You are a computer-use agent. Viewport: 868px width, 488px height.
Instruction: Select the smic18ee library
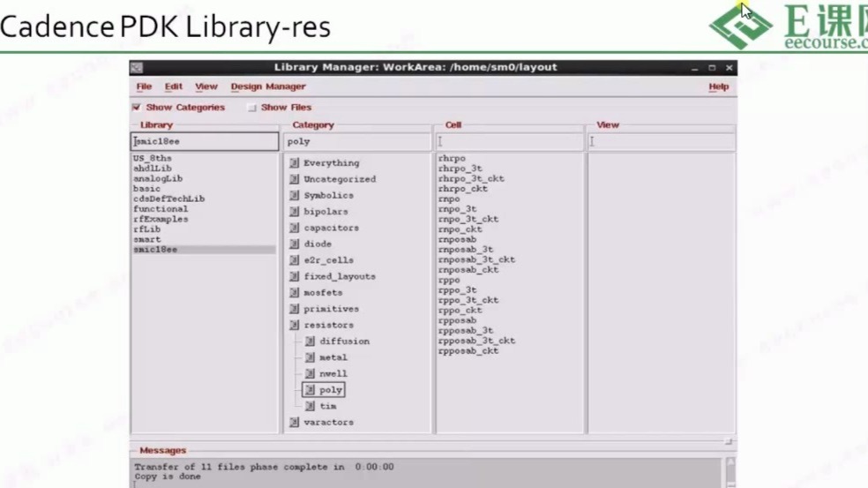204,250
